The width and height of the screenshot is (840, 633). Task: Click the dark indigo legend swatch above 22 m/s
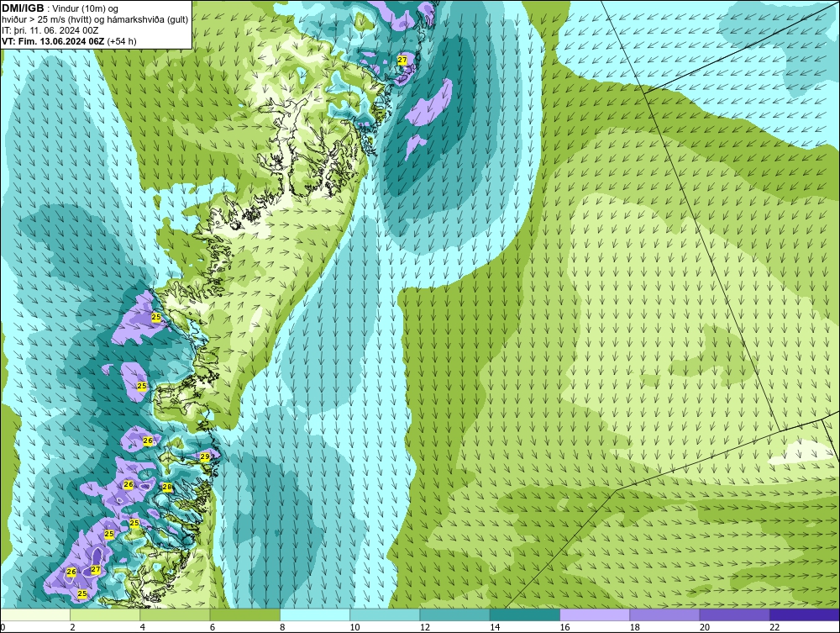(804, 615)
